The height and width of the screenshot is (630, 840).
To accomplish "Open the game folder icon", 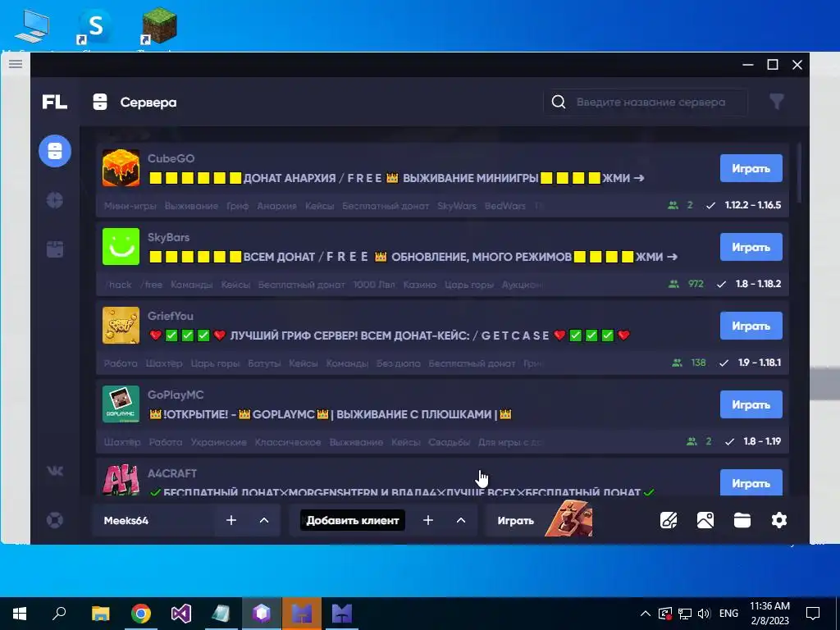I will click(x=742, y=520).
